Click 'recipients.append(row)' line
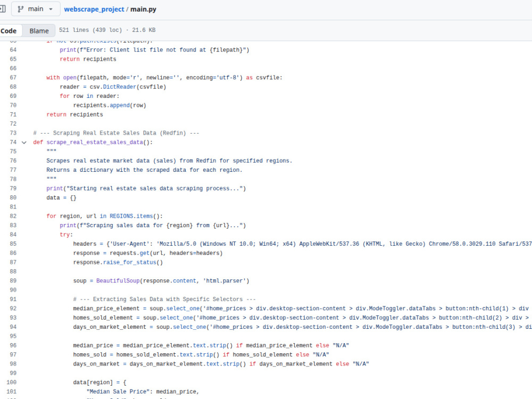Image resolution: width=532 pixels, height=399 pixels. coord(110,105)
